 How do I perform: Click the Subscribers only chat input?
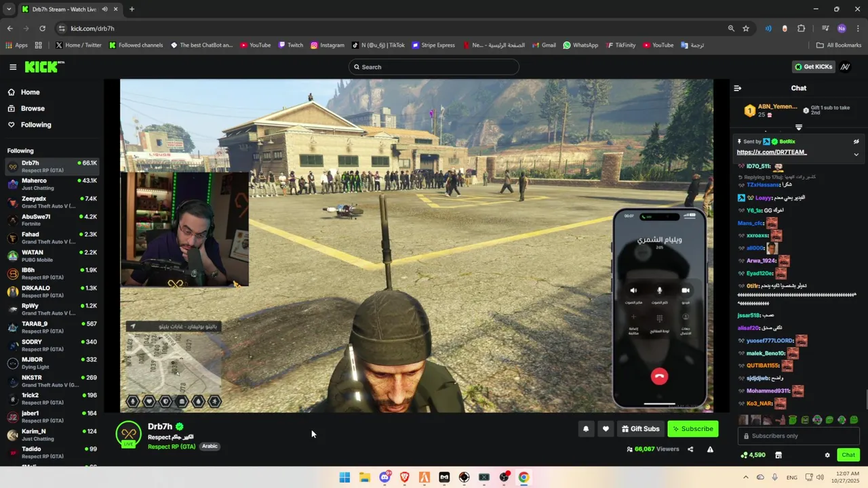pos(799,436)
